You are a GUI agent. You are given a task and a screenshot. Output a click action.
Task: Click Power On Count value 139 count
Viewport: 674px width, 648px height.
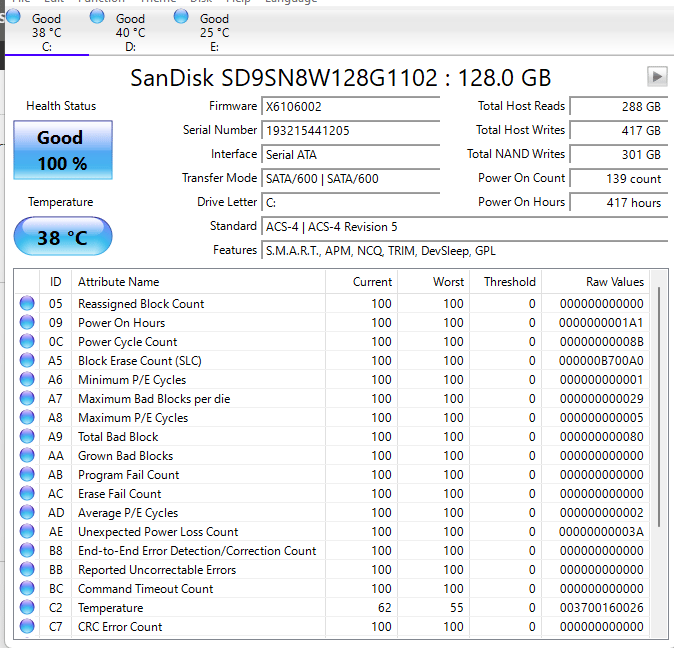619,179
